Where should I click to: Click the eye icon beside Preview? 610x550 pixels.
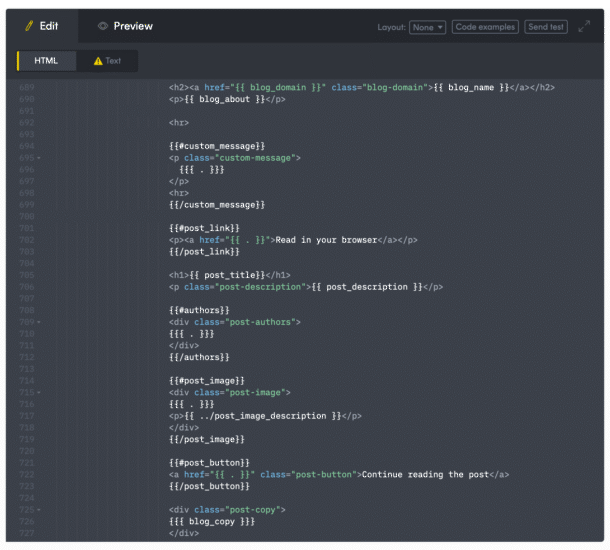[103, 26]
